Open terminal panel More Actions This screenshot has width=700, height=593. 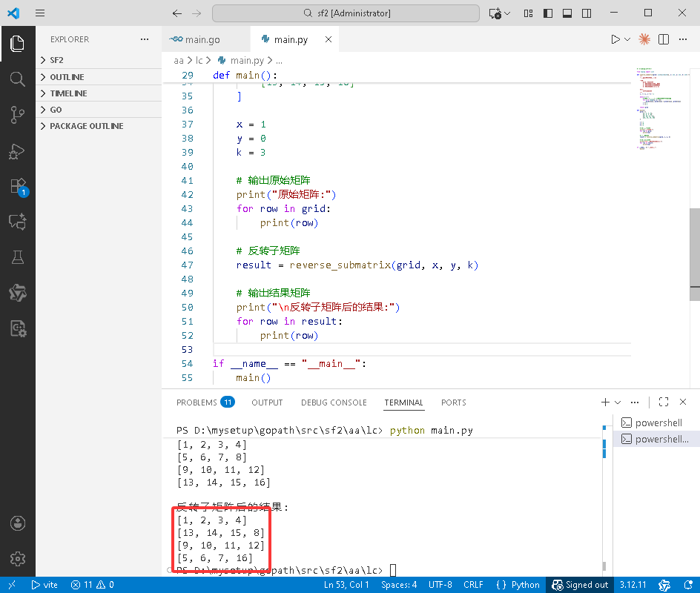coord(635,402)
